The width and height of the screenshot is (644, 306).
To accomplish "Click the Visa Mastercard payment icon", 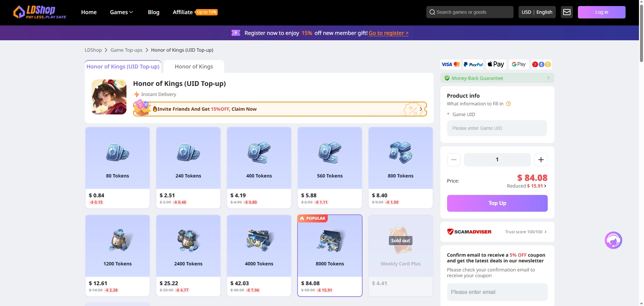I will (450, 64).
